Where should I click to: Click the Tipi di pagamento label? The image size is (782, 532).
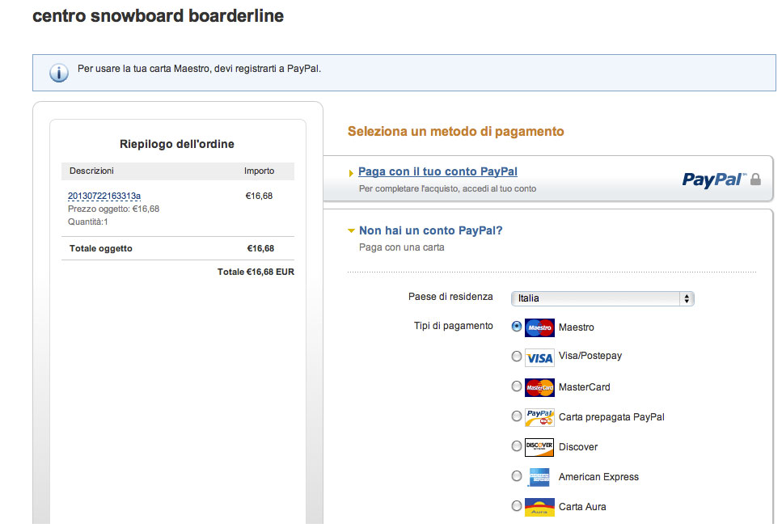[x=454, y=326]
